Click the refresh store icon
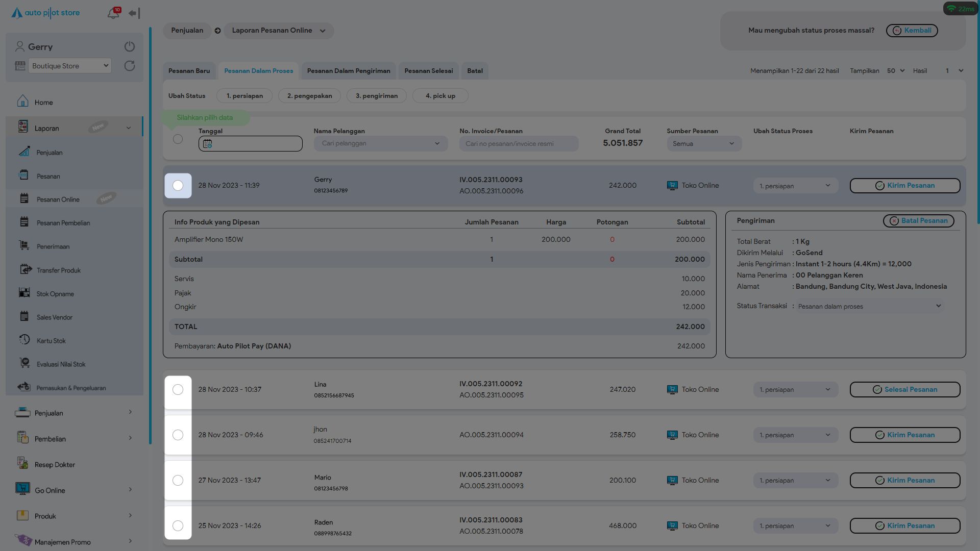The width and height of the screenshot is (980, 551). [130, 66]
